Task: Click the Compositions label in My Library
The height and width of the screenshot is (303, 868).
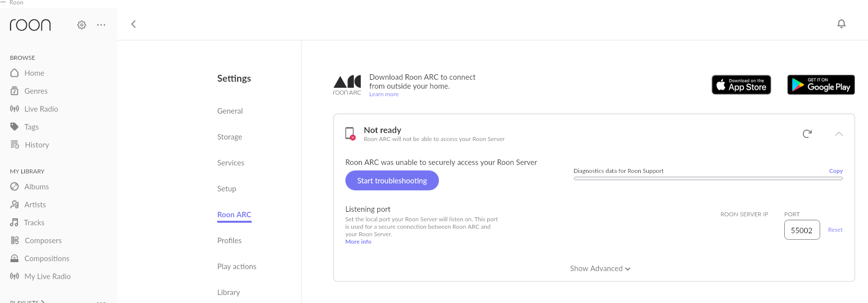Action: 47,259
